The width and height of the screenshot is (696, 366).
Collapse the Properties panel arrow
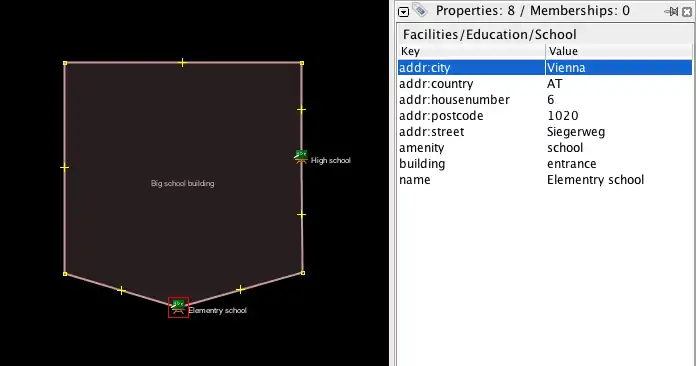403,12
